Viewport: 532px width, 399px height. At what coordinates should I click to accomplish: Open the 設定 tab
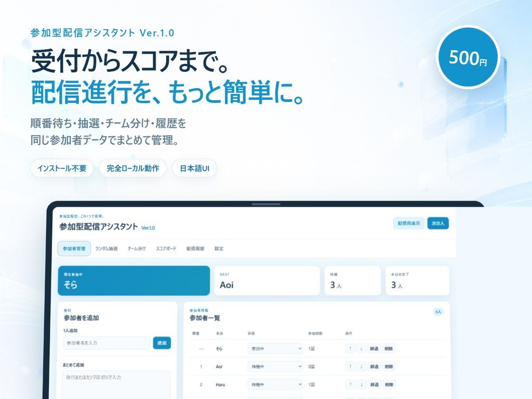(x=219, y=248)
